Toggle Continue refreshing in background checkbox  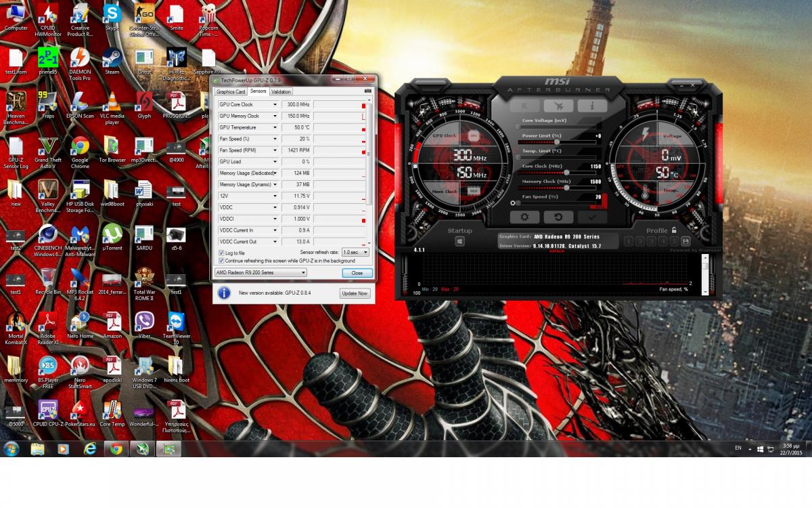(221, 260)
